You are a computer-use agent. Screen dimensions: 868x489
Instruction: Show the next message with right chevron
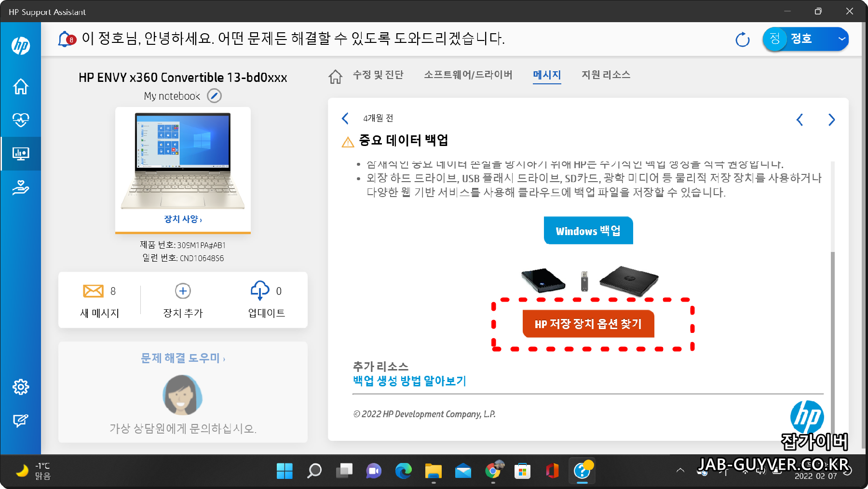(831, 119)
